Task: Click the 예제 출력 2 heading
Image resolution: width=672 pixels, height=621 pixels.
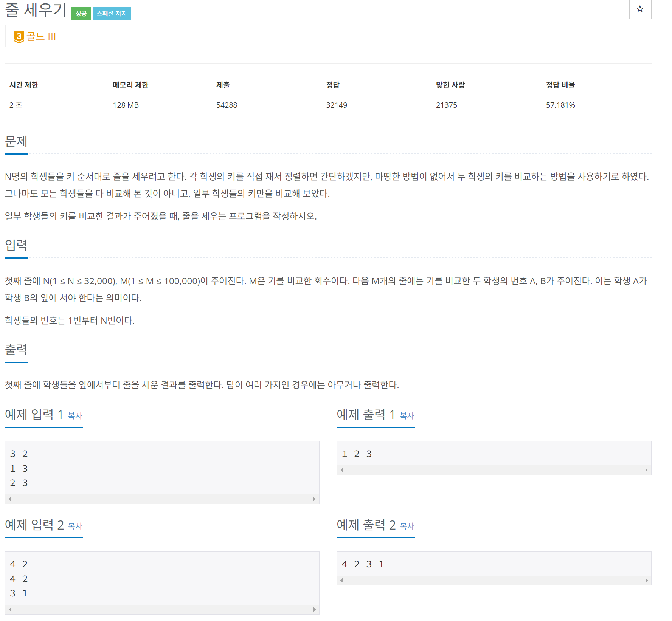Action: pos(366,525)
